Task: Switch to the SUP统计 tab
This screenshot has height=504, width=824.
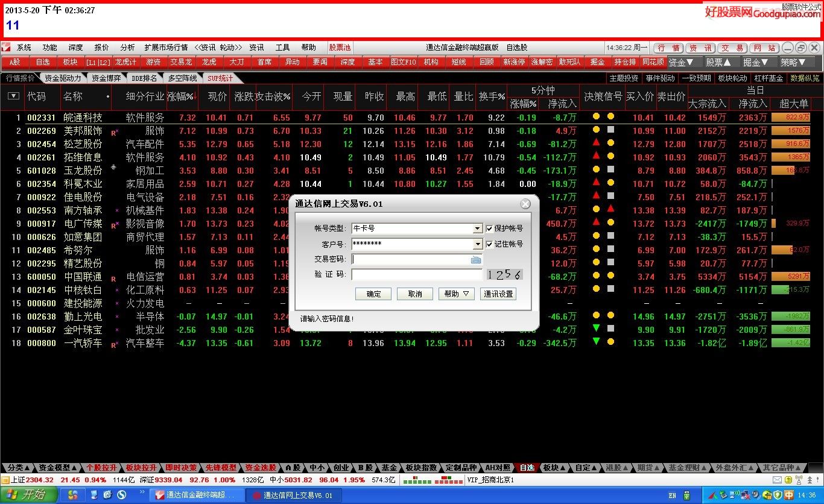Action: (x=220, y=78)
